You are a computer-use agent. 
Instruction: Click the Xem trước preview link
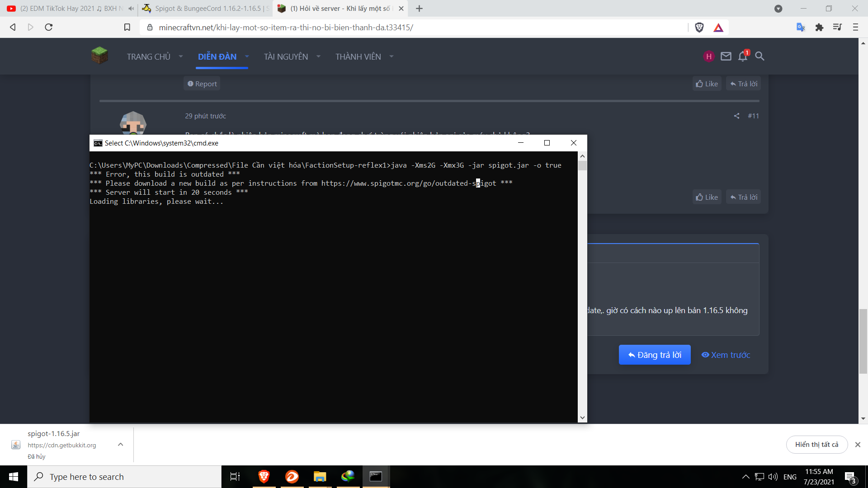[x=726, y=355]
